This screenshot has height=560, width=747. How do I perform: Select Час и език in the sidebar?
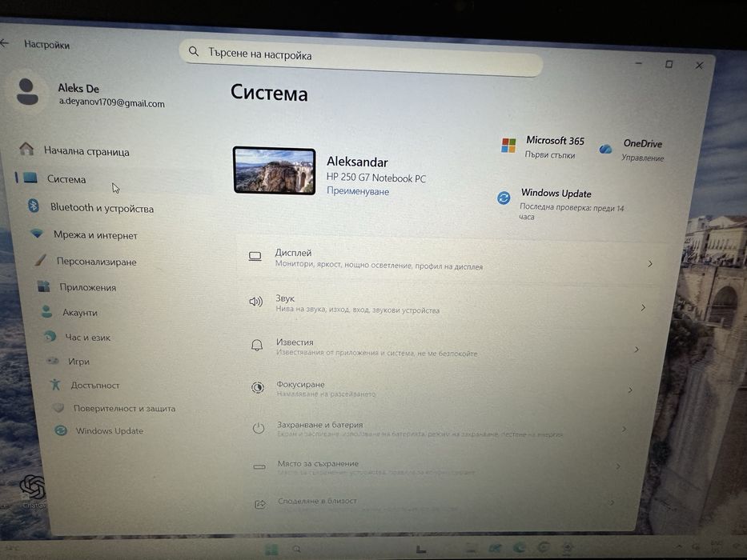tap(87, 337)
